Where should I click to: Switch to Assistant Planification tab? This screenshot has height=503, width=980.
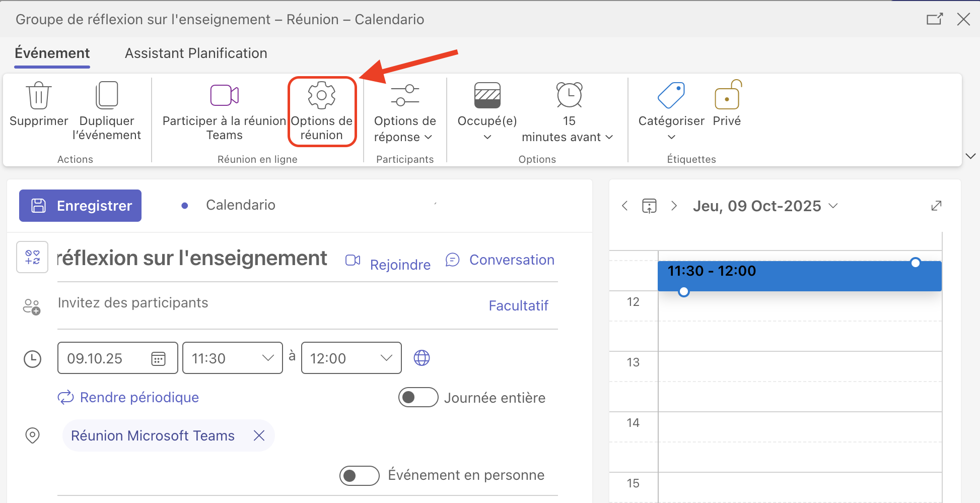196,53
